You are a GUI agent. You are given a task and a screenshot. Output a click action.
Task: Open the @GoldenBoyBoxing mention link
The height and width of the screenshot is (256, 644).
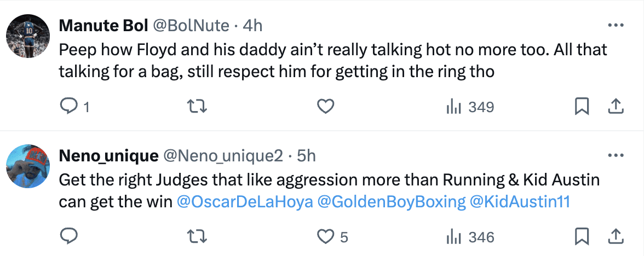391,202
